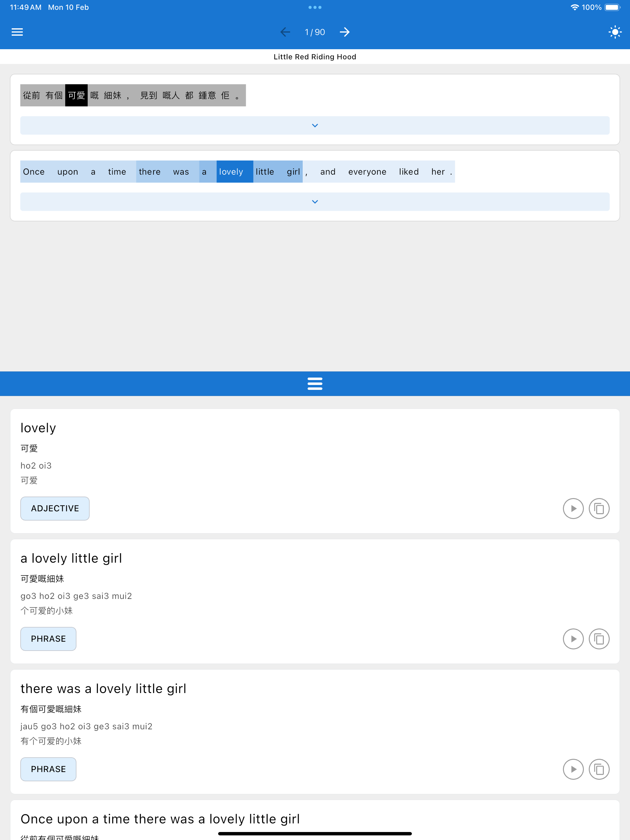Click the jyutping 'ho2 oi3' text
630x840 pixels.
[36, 466]
